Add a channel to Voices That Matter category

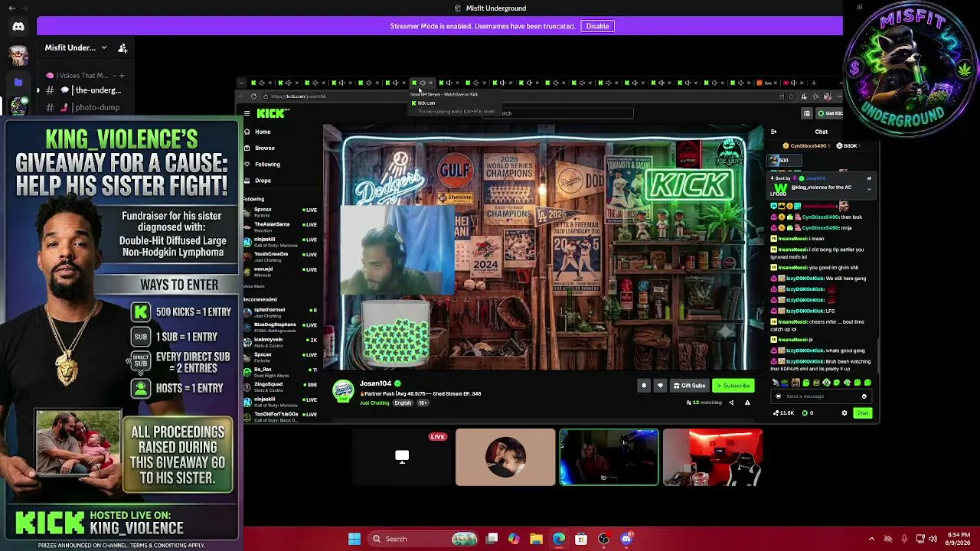point(121,76)
